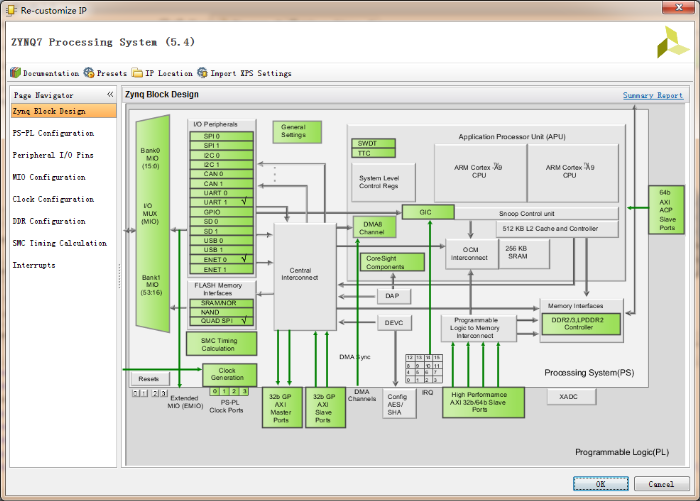Click the Xilinx logo in the header

point(671,43)
